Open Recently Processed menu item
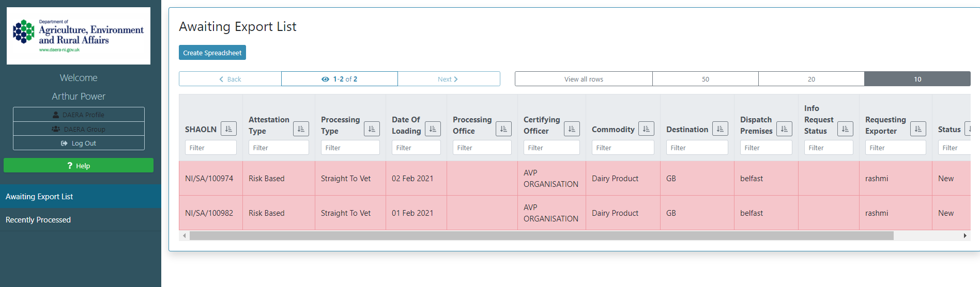Image resolution: width=980 pixels, height=287 pixels. pos(81,219)
